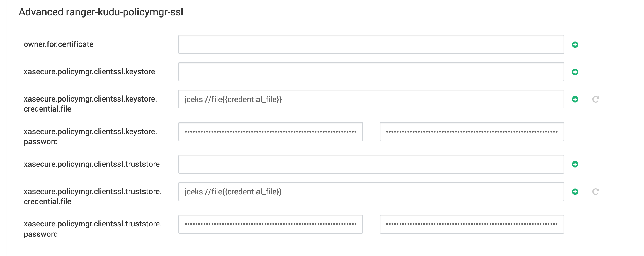This screenshot has width=644, height=256.
Task: Edit the truststore.credential.file jceks value
Action: 371,192
